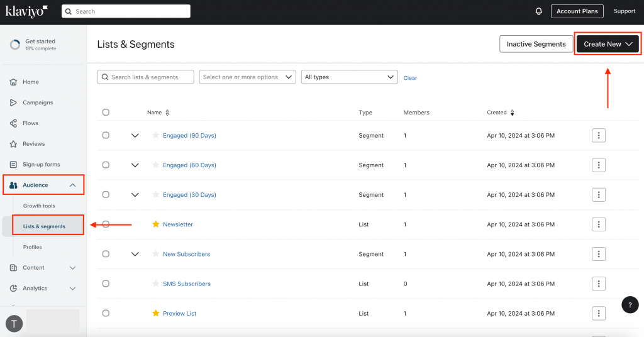Open the Newsletter list link
Image resolution: width=644 pixels, height=337 pixels.
click(178, 224)
